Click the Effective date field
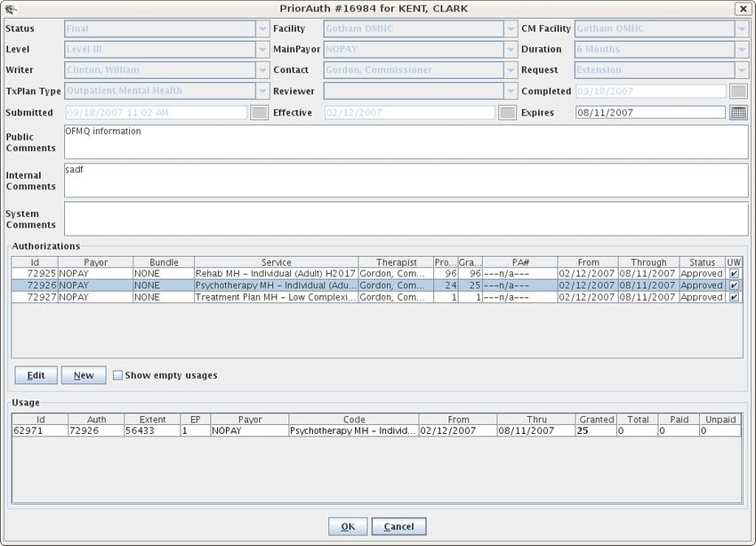The width and height of the screenshot is (756, 546). pos(409,112)
